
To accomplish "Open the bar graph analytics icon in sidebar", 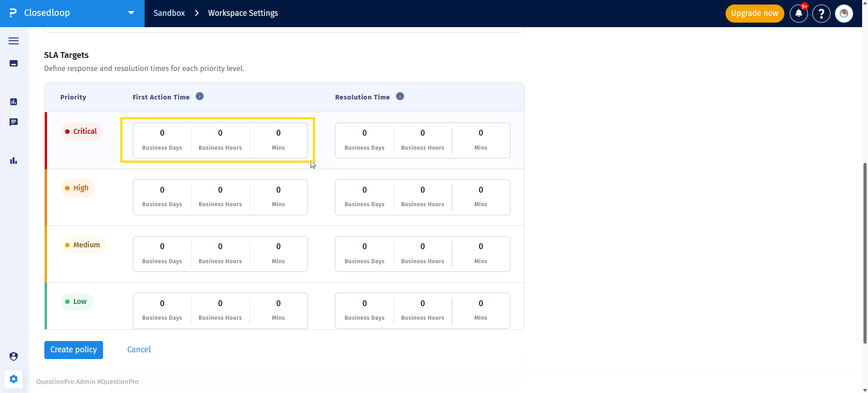I will (x=14, y=161).
